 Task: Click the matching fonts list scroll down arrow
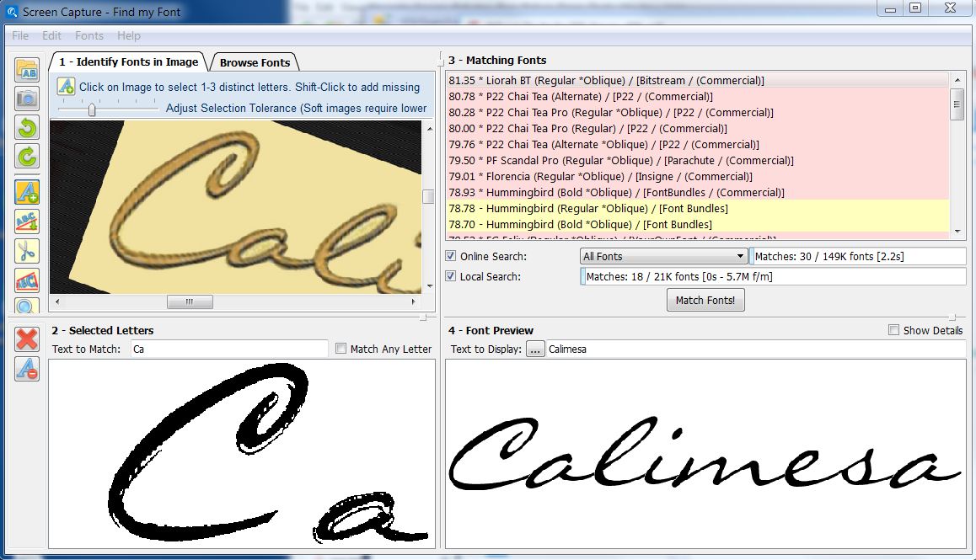[x=957, y=232]
